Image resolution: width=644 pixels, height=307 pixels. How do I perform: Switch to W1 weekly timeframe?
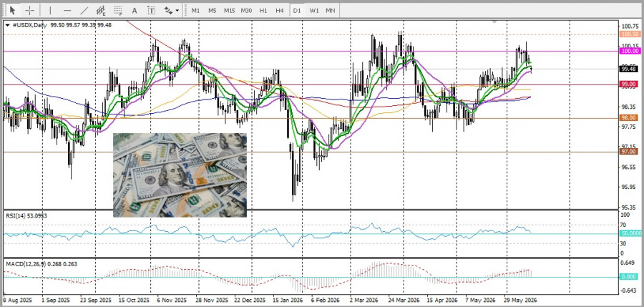(x=314, y=11)
